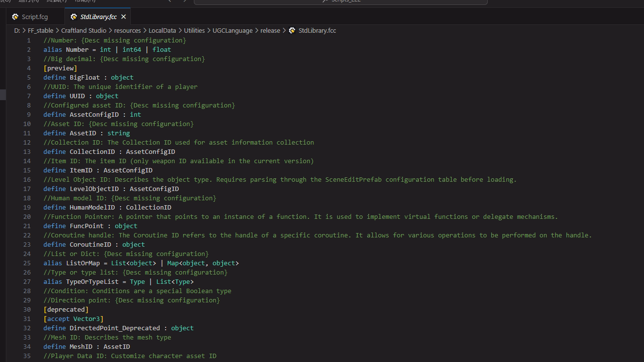The image size is (644, 362).
Task: Click the breadcrumb file icon before StdLibrary.fcc
Action: point(292,30)
